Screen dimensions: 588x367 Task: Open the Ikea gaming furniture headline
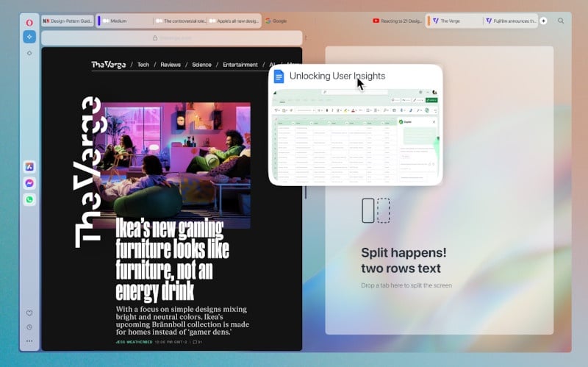172,260
